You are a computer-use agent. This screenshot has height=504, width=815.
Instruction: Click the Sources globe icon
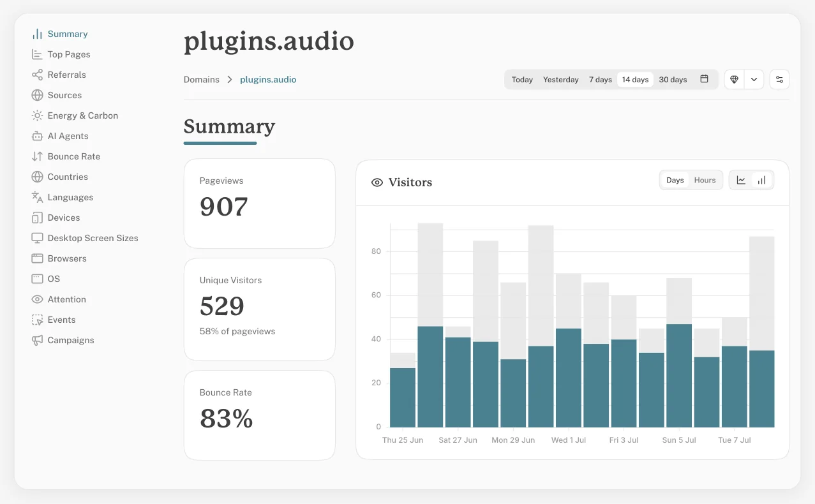tap(37, 95)
